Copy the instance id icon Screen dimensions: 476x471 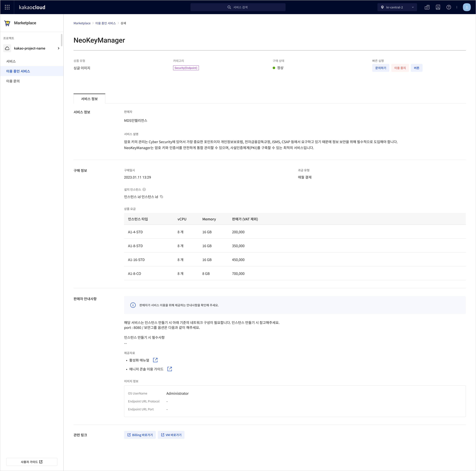click(x=161, y=197)
